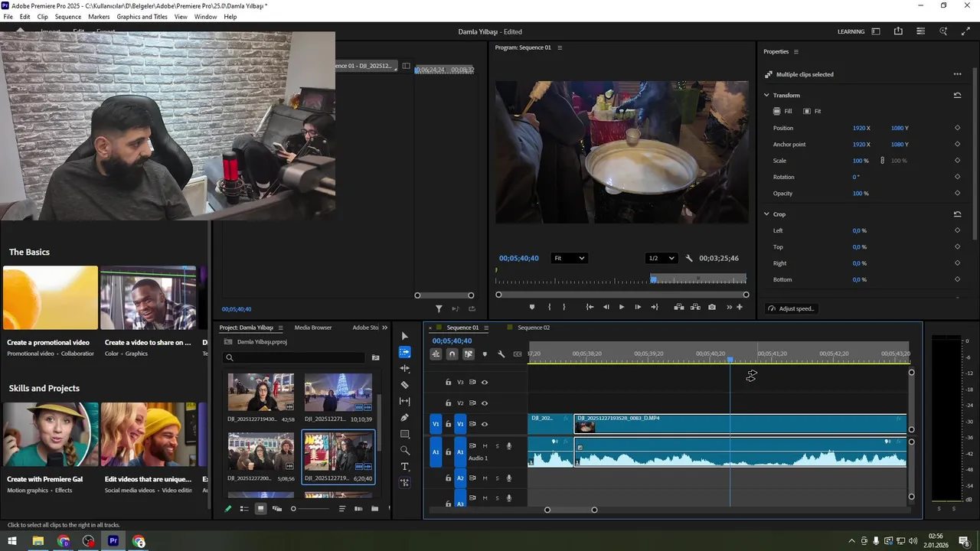Add marker in Program monitor
The width and height of the screenshot is (980, 551).
[x=532, y=307]
